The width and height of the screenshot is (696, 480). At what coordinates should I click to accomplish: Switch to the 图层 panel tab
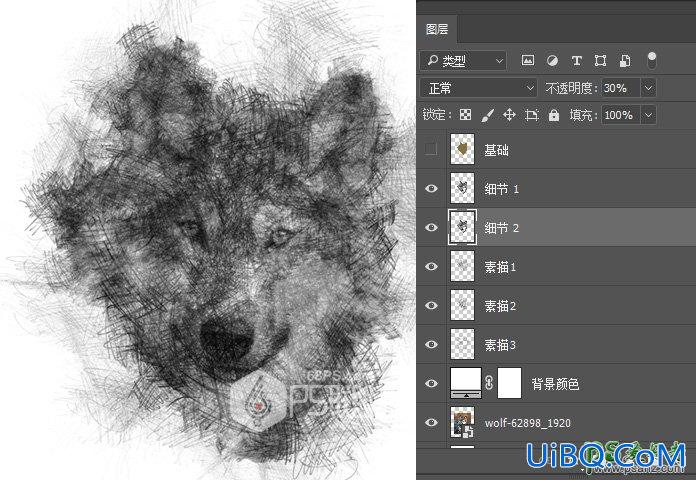pos(437,29)
